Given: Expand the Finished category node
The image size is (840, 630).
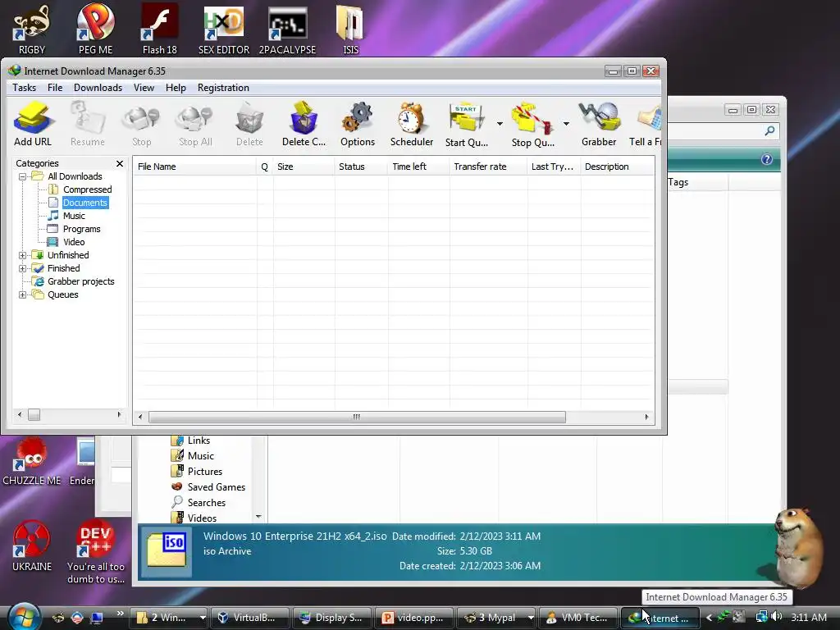Looking at the screenshot, I should click(x=22, y=268).
